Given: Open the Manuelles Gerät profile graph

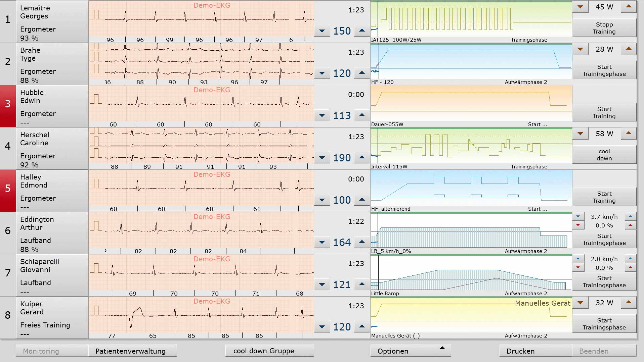Looking at the screenshot, I should click(471, 315).
